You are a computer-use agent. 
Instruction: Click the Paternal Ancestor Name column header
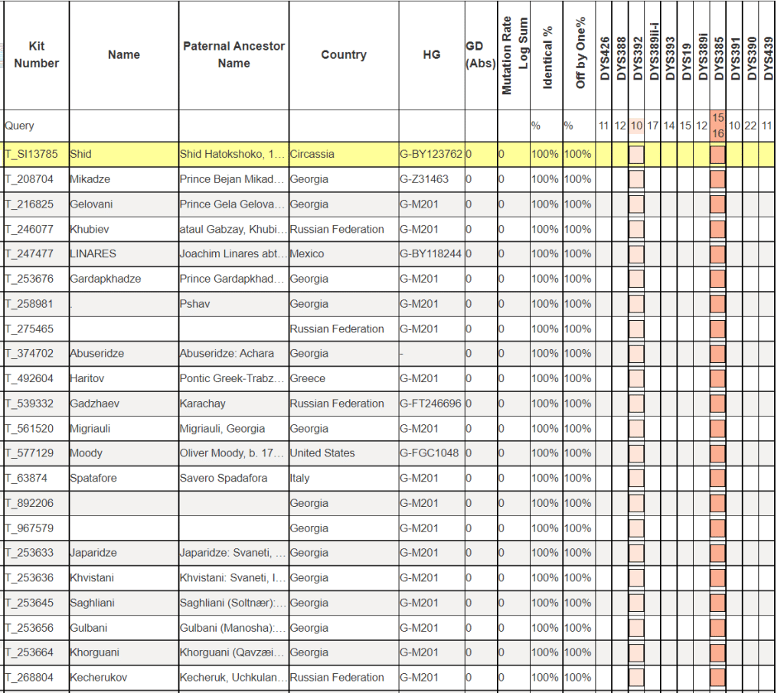click(234, 55)
